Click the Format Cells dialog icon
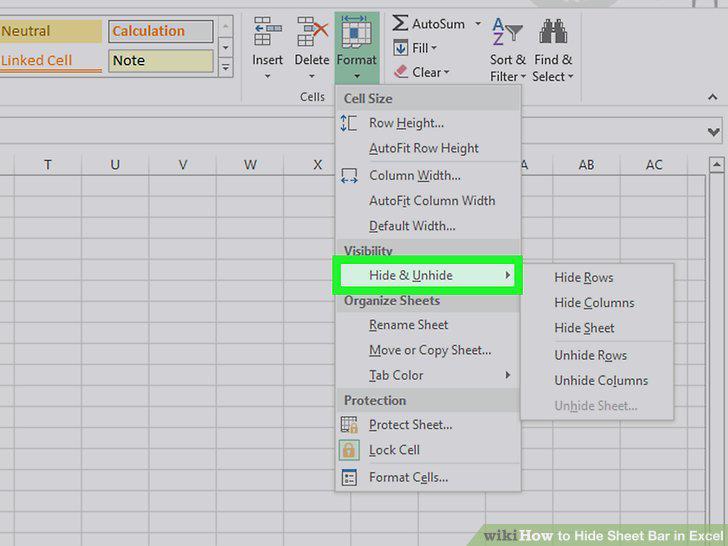The height and width of the screenshot is (546, 728). click(349, 477)
